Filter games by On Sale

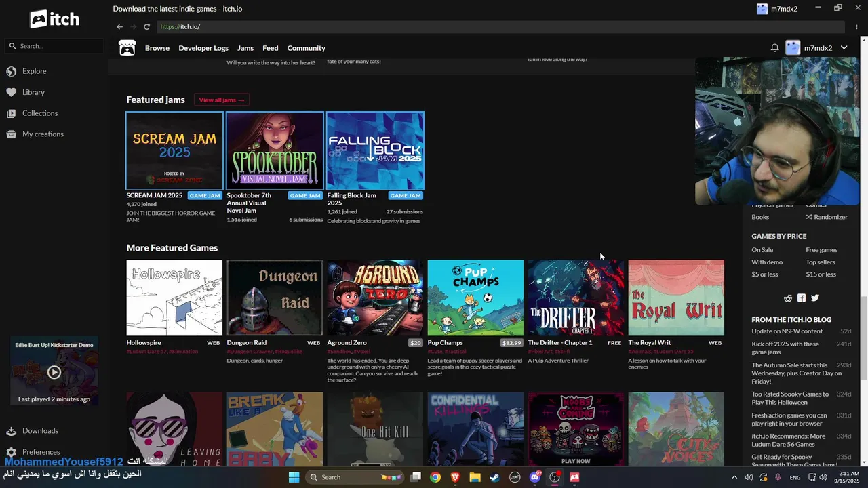762,250
